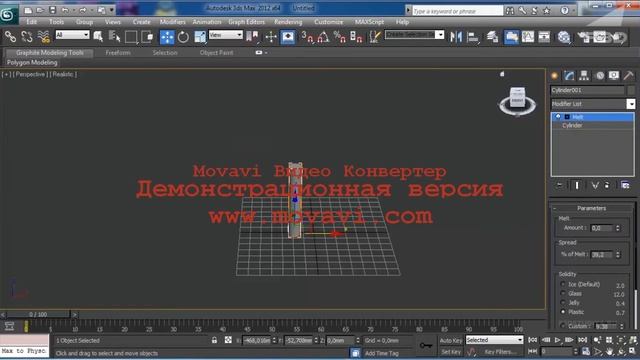Viewport: 640px width, 360px height.
Task: Open the Utilities command panel tab
Action: coord(629,76)
